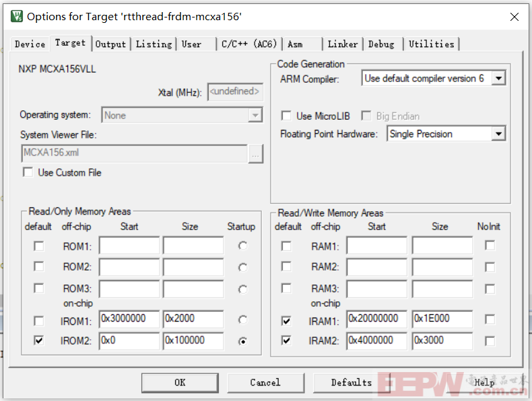Uncheck the IROM2 default checkbox
The width and height of the screenshot is (532, 401).
(38, 340)
